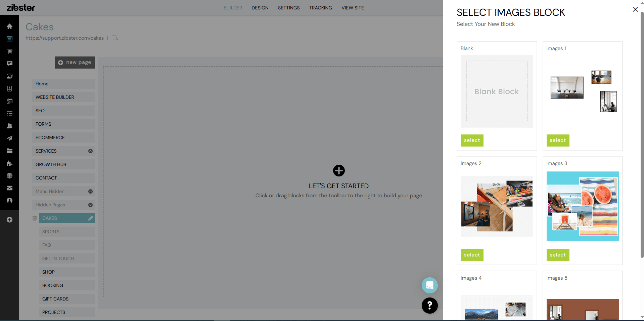Open the account profile icon in the sidebar
The image size is (644, 321).
click(x=9, y=201)
